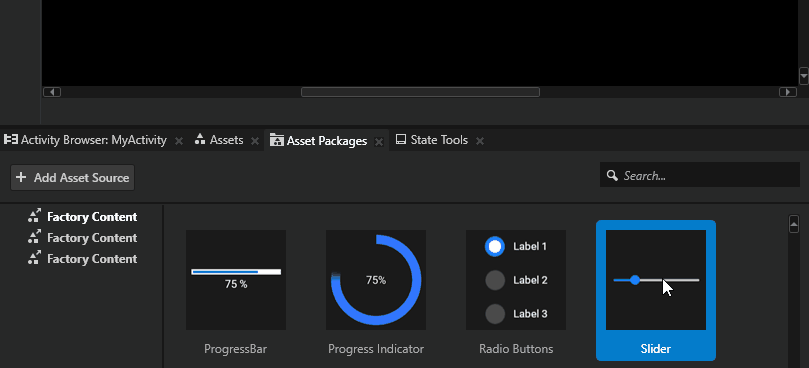
Task: Click the Slider label text
Action: tap(655, 349)
